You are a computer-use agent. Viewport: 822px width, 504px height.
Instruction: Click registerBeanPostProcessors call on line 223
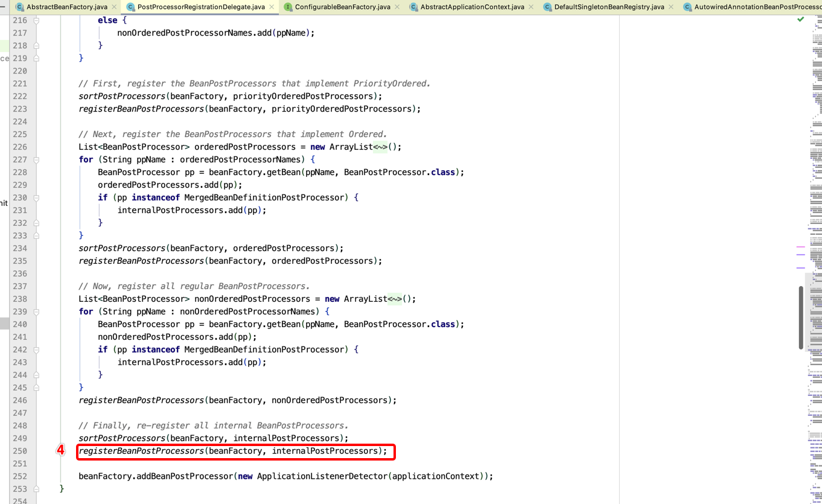coord(141,109)
